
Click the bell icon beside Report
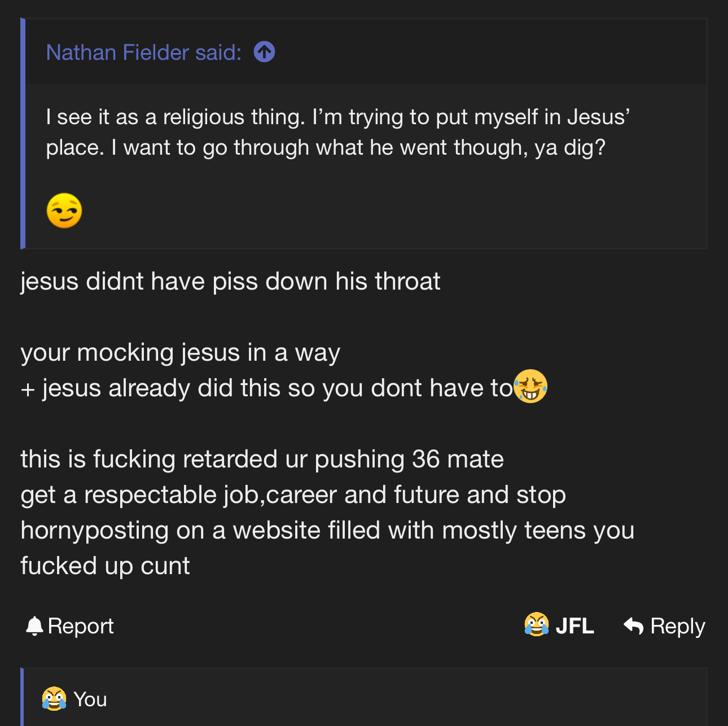pyautogui.click(x=34, y=626)
